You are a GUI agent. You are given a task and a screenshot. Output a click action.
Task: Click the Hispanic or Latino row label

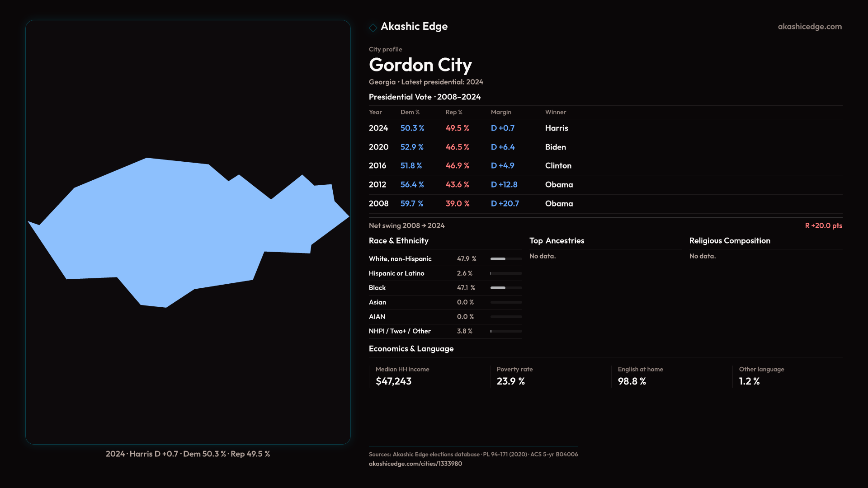pos(396,273)
